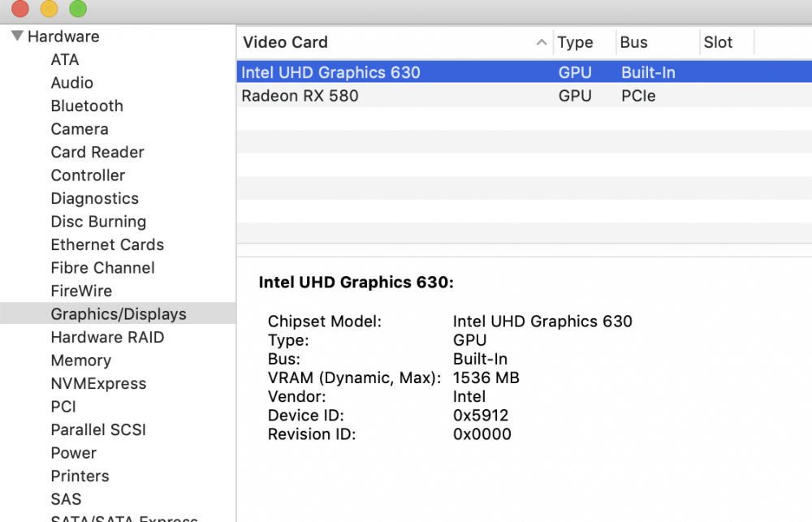Select NVMExpress in the sidebar
The image size is (812, 522).
[98, 384]
